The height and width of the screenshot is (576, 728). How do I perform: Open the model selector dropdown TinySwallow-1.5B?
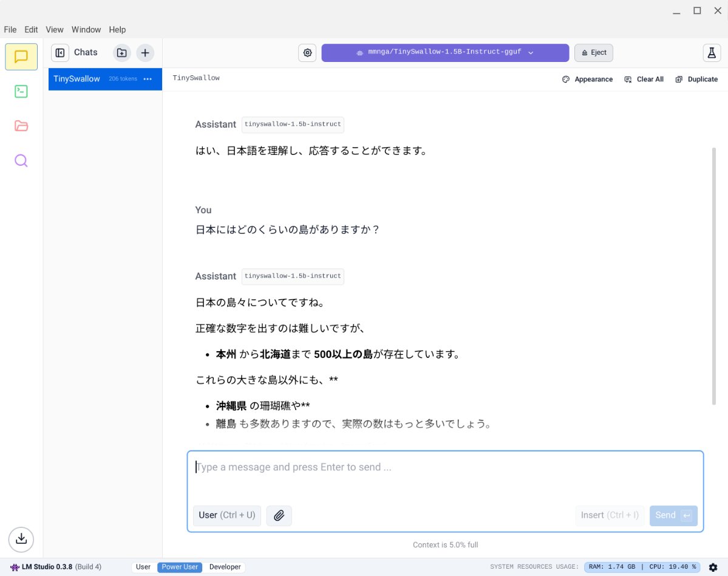tap(445, 52)
